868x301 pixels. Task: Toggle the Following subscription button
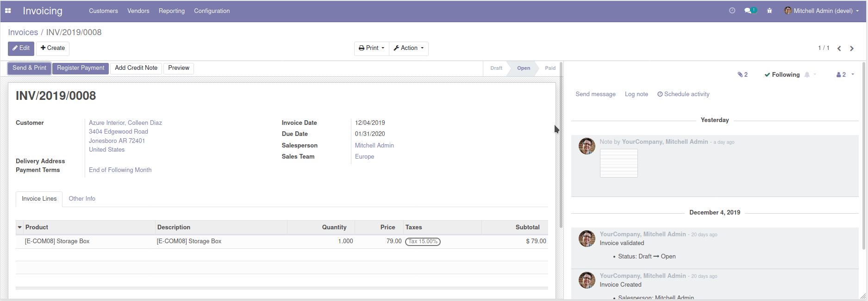(782, 74)
